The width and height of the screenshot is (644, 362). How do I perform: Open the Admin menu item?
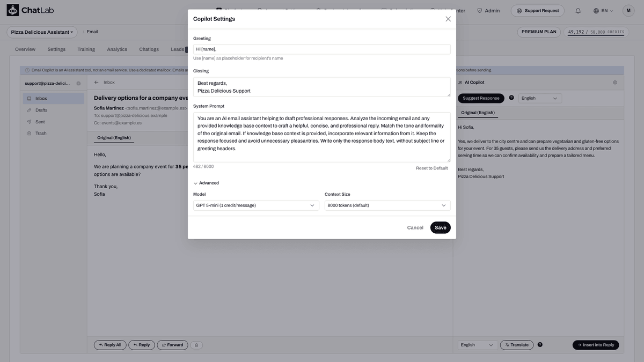coord(488,11)
